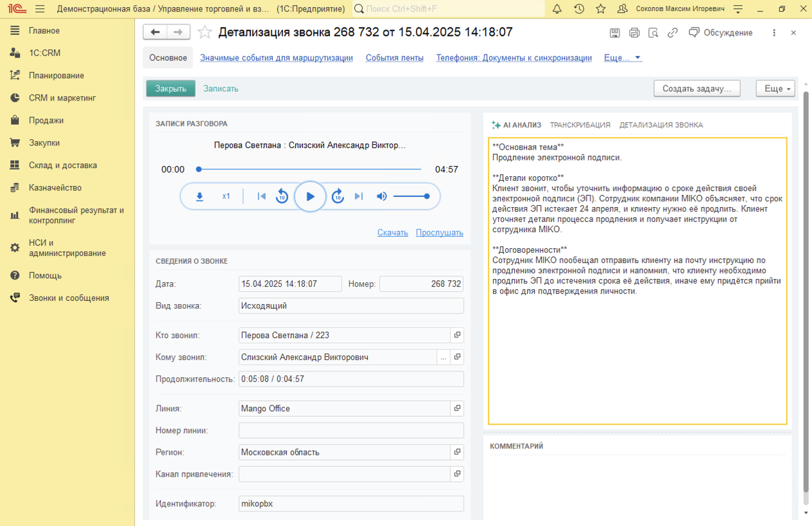The height and width of the screenshot is (526, 812).
Task: Switch to ТРАНСКРИБАЦИЯ tab
Action: coord(580,125)
